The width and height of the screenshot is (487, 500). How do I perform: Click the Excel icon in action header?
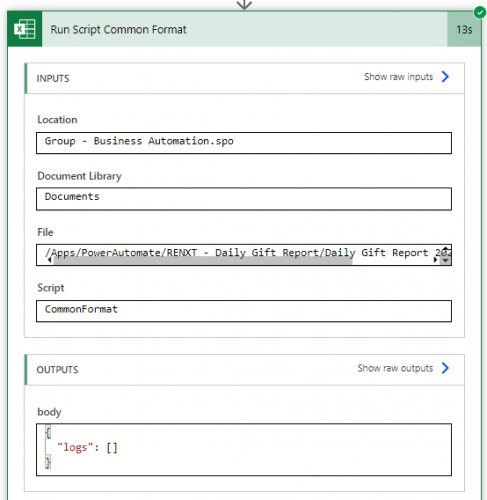pyautogui.click(x=25, y=29)
